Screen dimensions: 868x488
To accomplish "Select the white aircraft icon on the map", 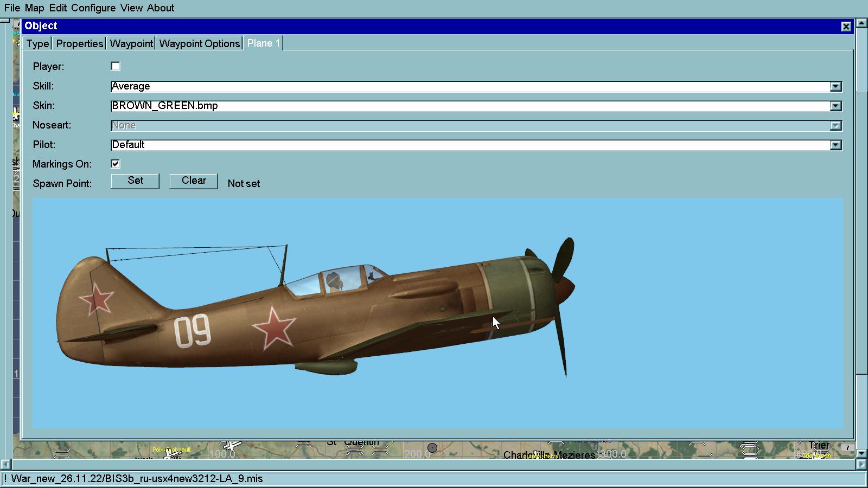I will pos(232,446).
